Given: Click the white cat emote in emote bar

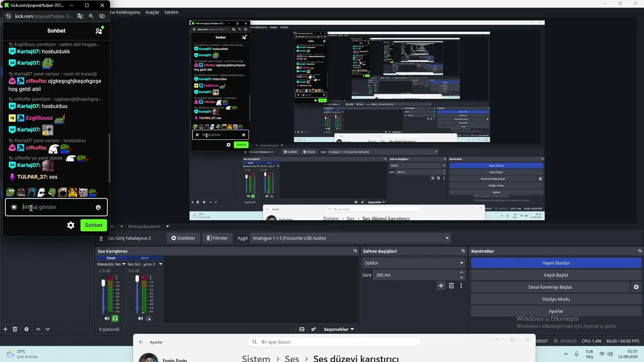Looking at the screenshot, I should (x=83, y=192).
